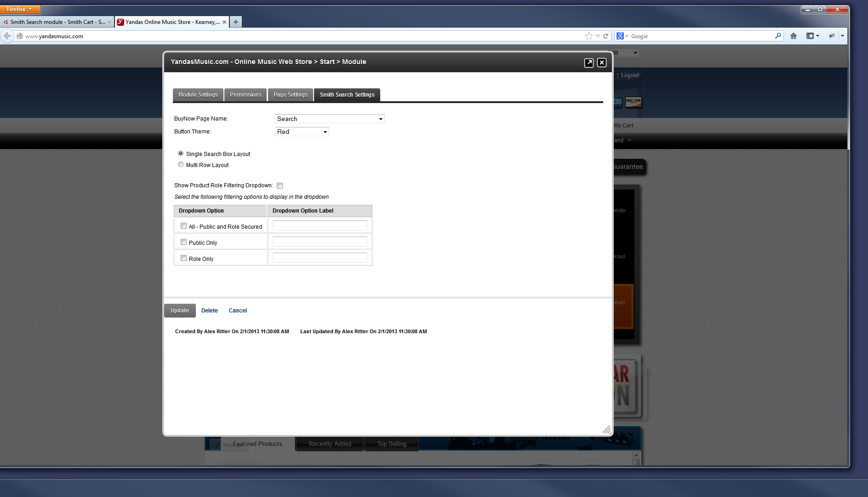
Task: Switch to the Page Settings tab
Action: 291,95
